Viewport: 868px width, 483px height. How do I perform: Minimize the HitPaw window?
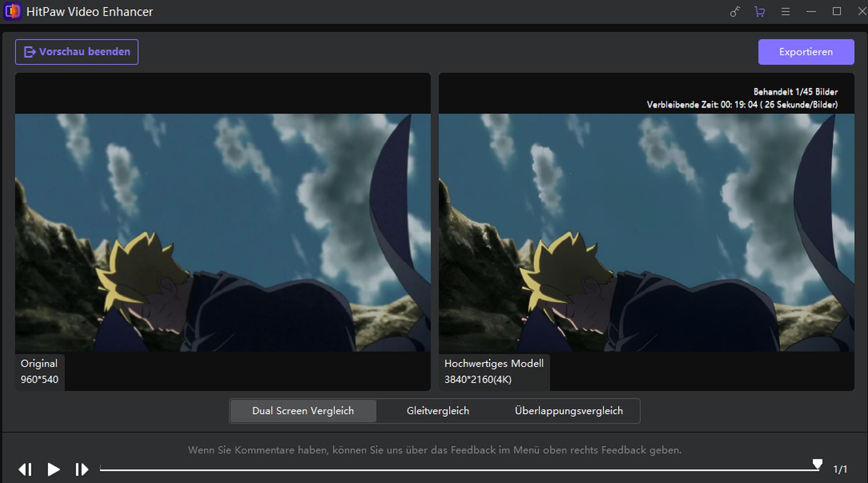[811, 12]
